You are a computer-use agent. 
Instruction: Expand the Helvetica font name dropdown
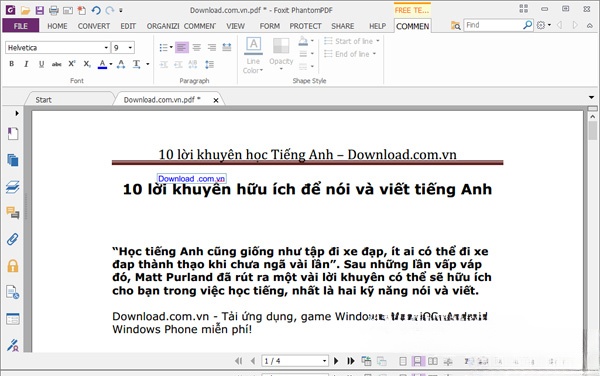point(106,48)
